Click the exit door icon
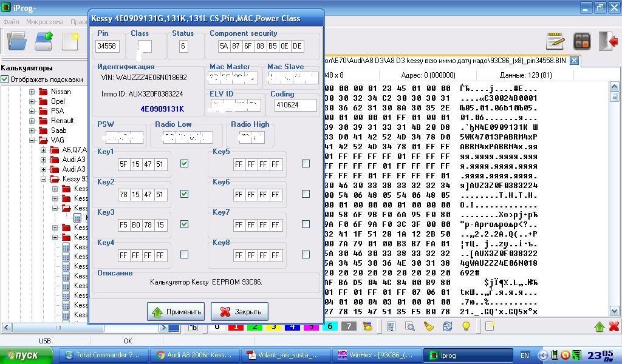 click(609, 41)
